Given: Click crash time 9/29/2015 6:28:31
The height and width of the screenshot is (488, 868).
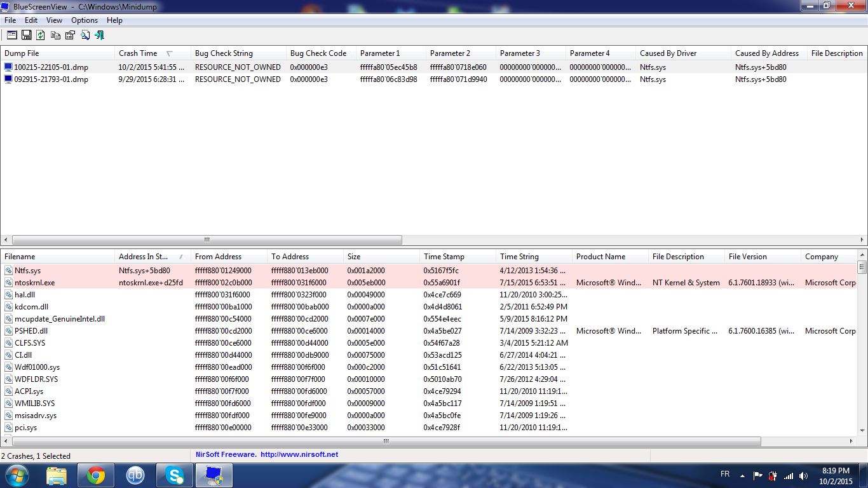Looking at the screenshot, I should tap(153, 79).
